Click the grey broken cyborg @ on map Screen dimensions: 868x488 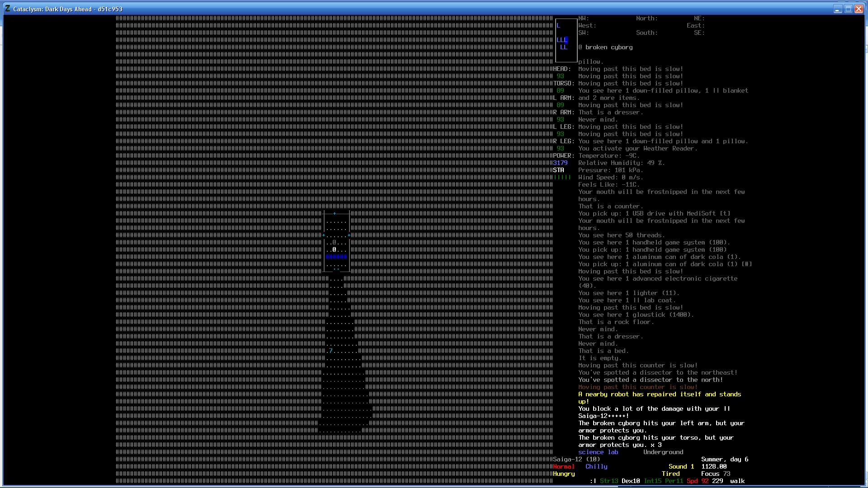point(335,243)
